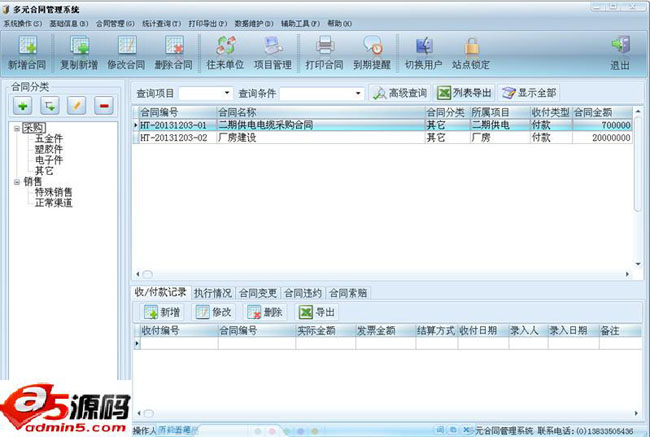
Task: Click the 显示全部 button
Action: (529, 93)
